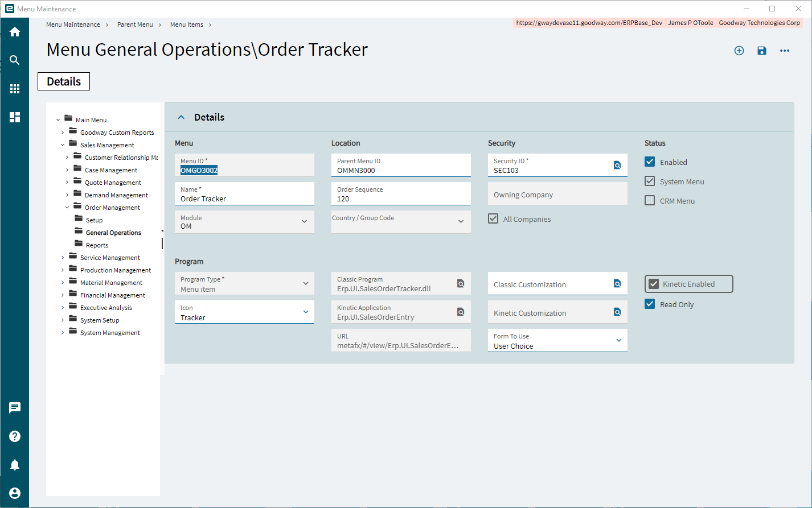Screen dimensions: 812x508
Task: Click the Order Sequence input field
Action: (x=401, y=193)
